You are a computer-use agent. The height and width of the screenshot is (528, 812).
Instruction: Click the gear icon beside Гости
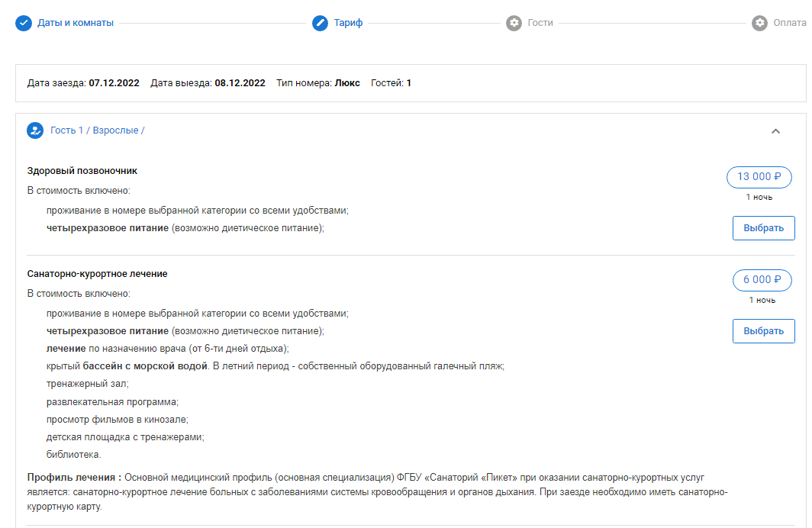point(514,23)
